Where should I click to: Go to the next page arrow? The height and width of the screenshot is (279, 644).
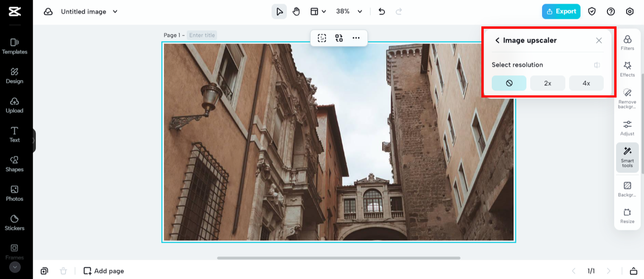609,271
